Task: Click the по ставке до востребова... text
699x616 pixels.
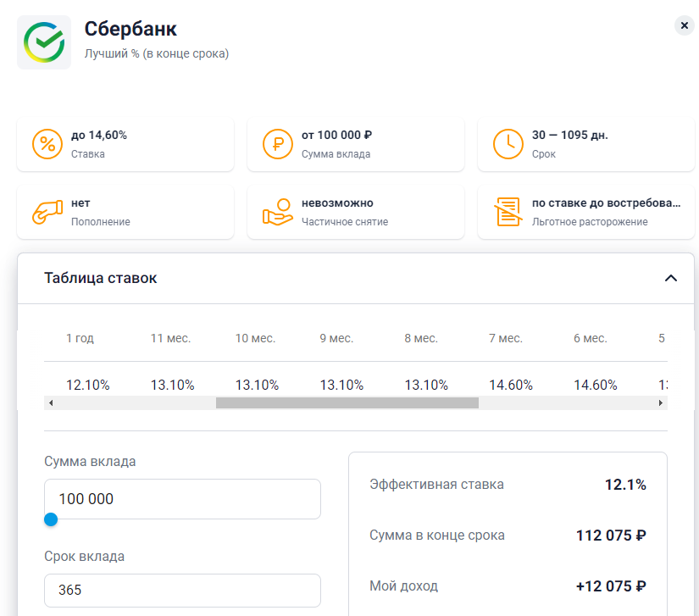Action: [x=607, y=203]
